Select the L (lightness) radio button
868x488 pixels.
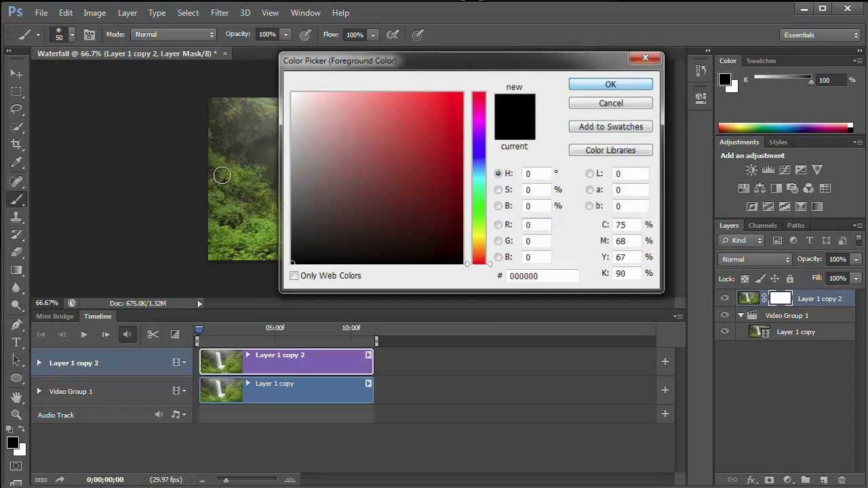589,174
